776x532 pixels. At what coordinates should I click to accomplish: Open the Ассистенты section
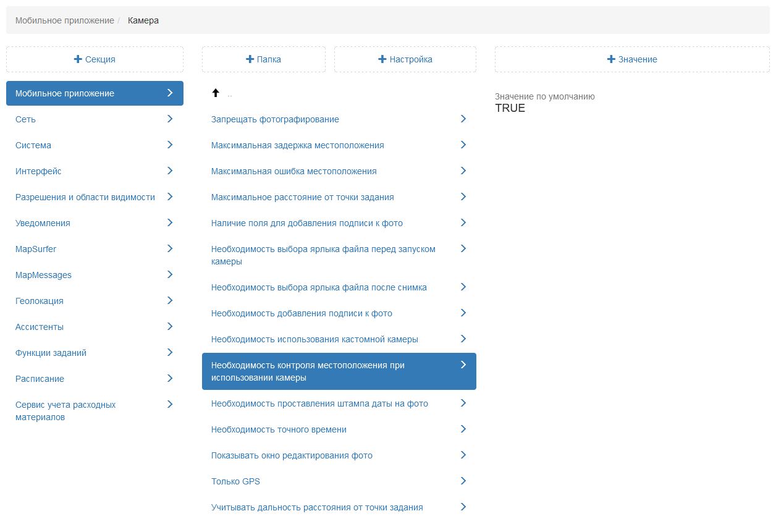pyautogui.click(x=95, y=327)
